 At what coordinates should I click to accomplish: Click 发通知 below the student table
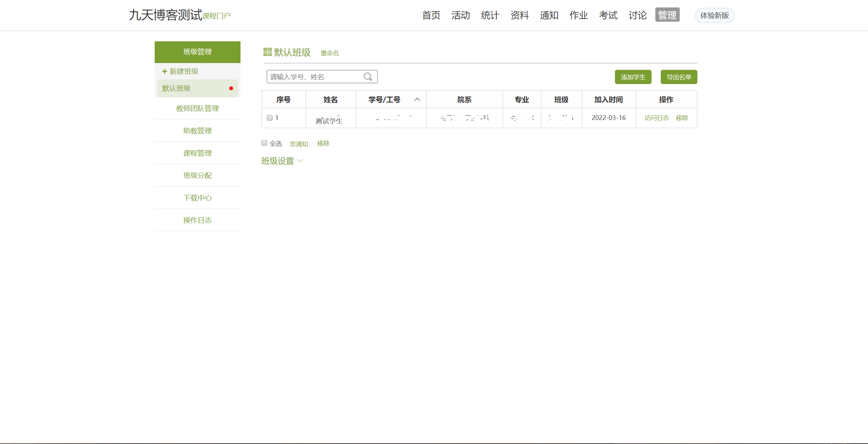coord(299,143)
